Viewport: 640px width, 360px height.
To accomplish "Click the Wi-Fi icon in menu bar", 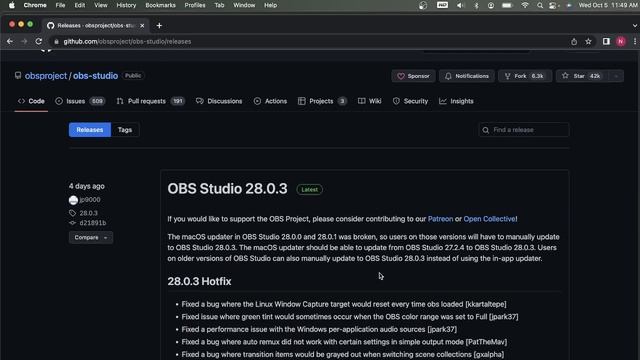I will [x=525, y=5].
